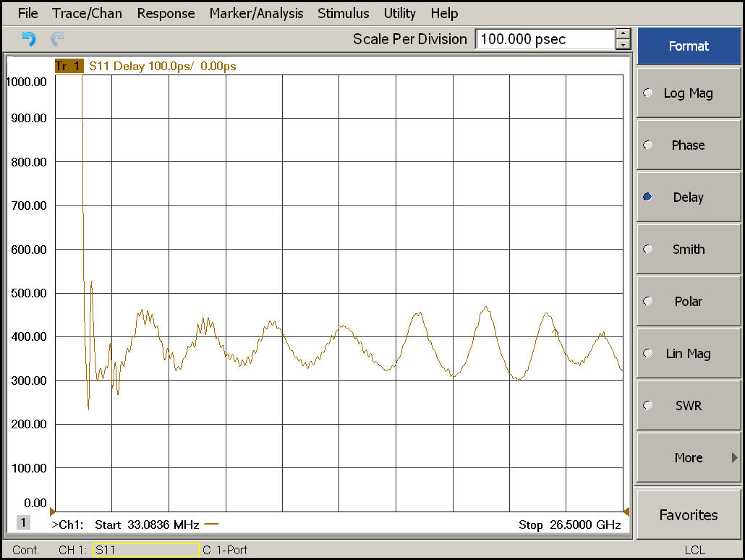Open the Help menu

[x=444, y=13]
